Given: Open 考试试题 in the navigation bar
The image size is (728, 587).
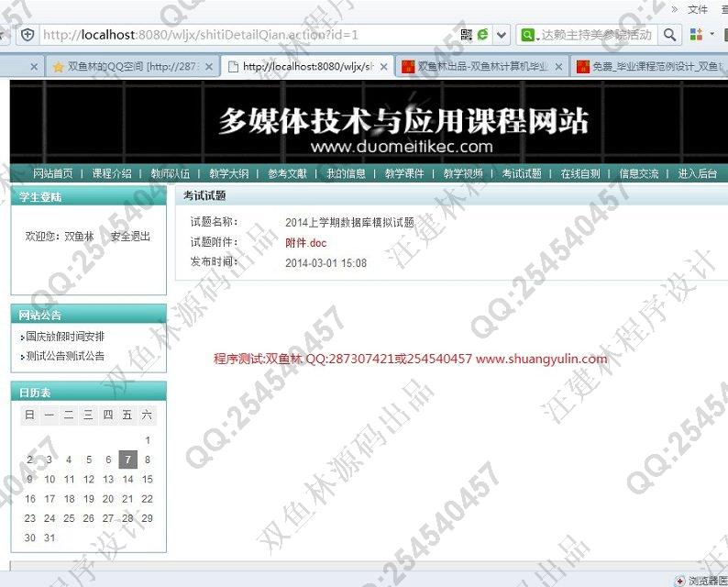Looking at the screenshot, I should click(522, 173).
